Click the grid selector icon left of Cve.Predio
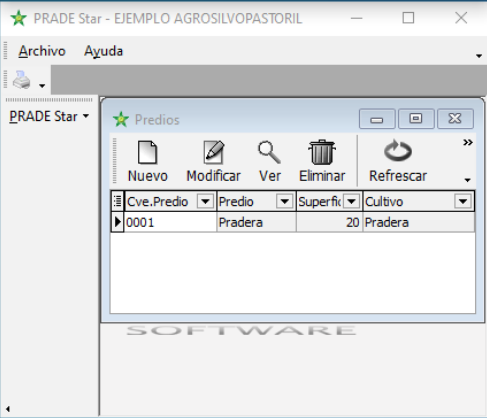This screenshot has height=418, width=487. (117, 201)
